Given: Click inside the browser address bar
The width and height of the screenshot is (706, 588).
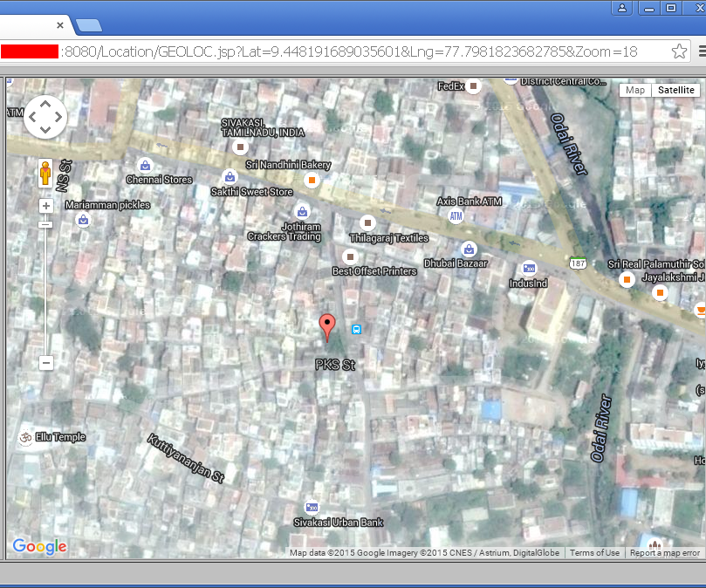Looking at the screenshot, I should (349, 51).
